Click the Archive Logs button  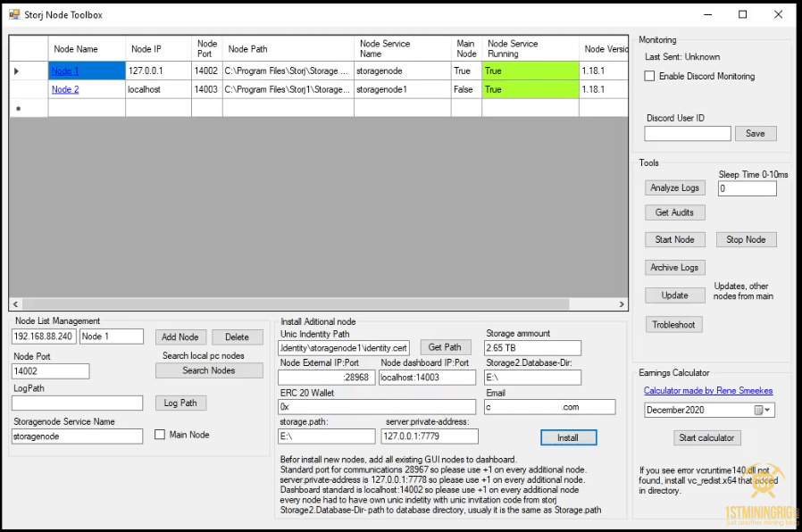(x=674, y=267)
